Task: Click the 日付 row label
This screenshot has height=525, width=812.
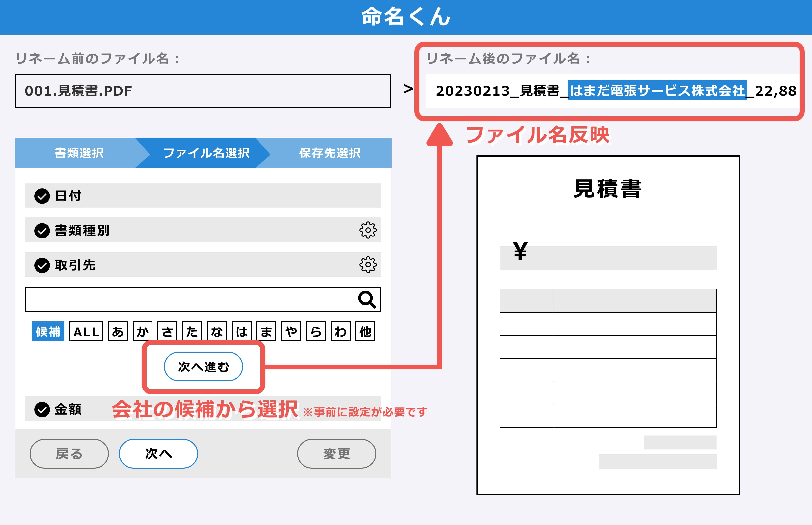Action: [x=68, y=196]
